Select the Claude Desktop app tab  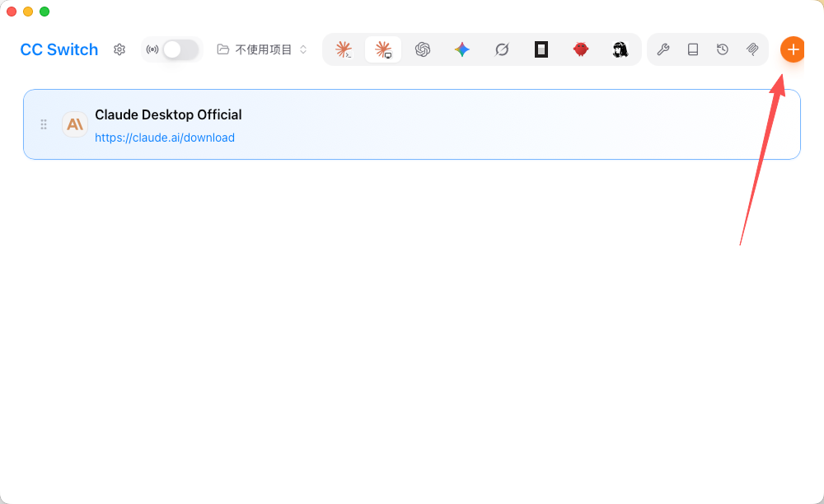pyautogui.click(x=383, y=49)
